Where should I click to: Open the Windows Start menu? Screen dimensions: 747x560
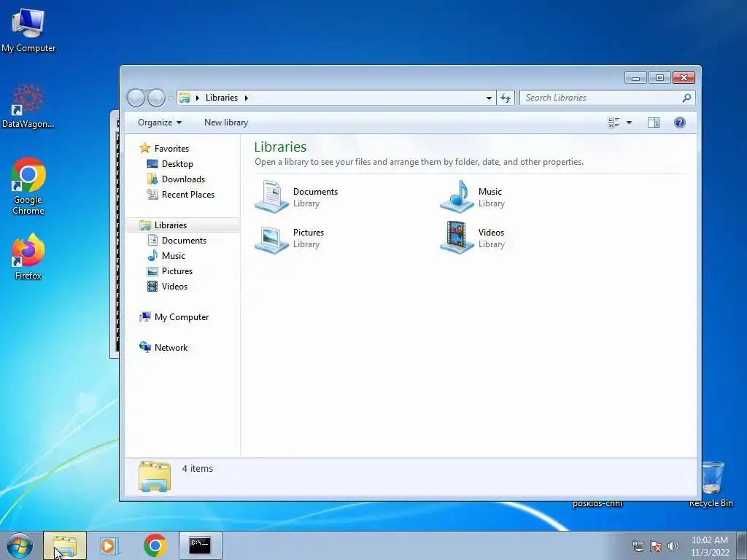pyautogui.click(x=20, y=545)
